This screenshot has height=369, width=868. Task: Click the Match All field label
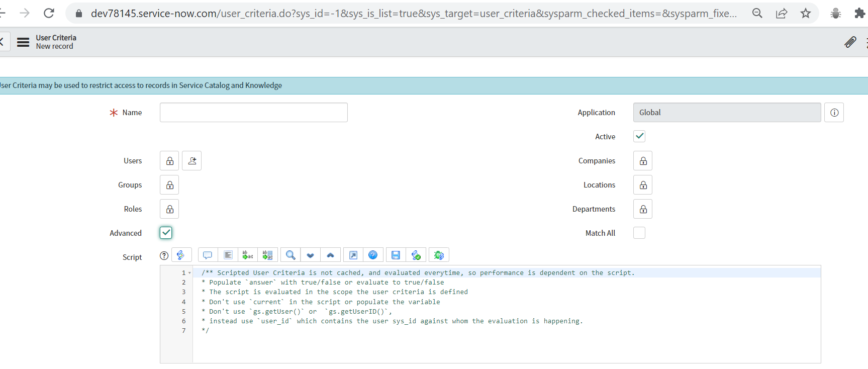pos(600,233)
